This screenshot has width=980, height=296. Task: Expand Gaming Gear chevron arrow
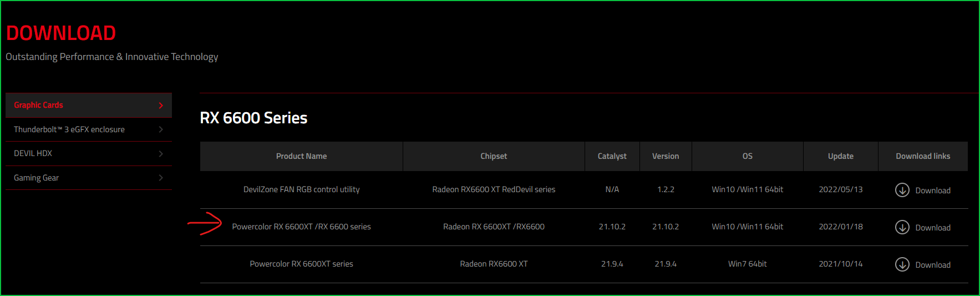tap(161, 178)
